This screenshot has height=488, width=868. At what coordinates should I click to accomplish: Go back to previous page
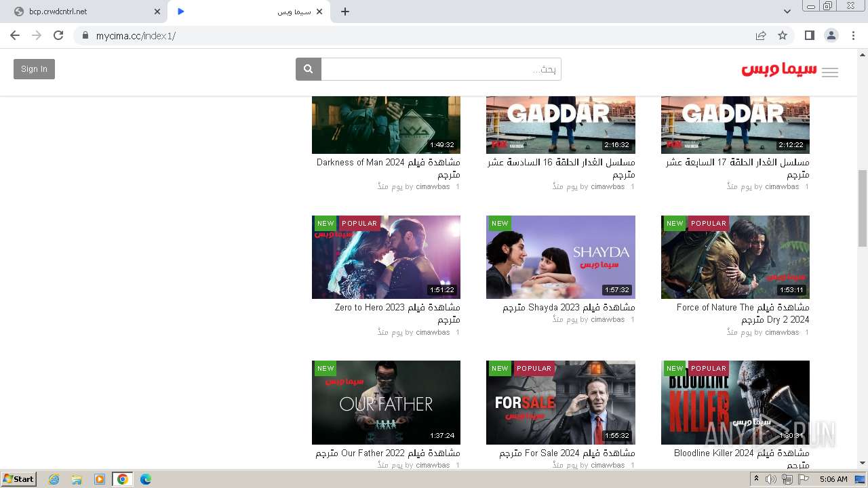click(x=15, y=35)
